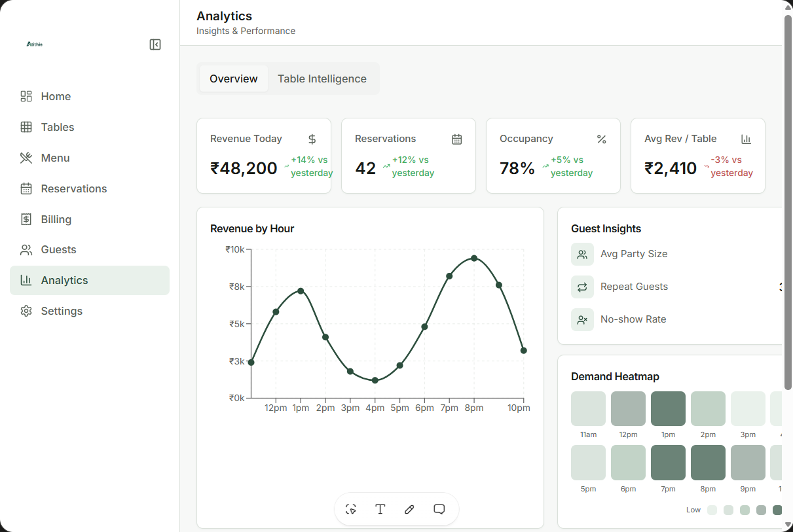The height and width of the screenshot is (532, 793).
Task: Open Billing page
Action: point(90,219)
